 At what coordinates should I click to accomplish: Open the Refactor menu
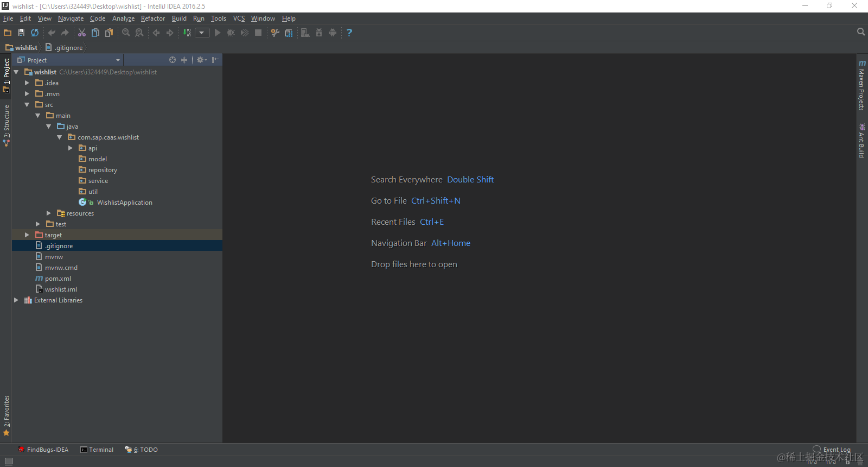click(153, 18)
